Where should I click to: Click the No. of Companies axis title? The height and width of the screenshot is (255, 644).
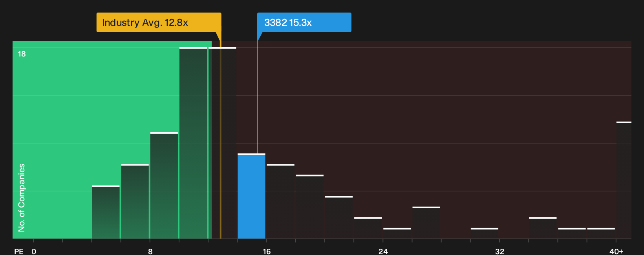click(22, 198)
